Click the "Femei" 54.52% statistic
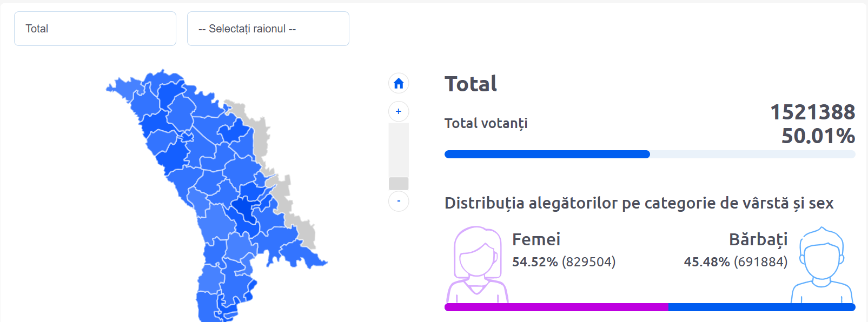Image resolution: width=868 pixels, height=322 pixels. point(564,262)
